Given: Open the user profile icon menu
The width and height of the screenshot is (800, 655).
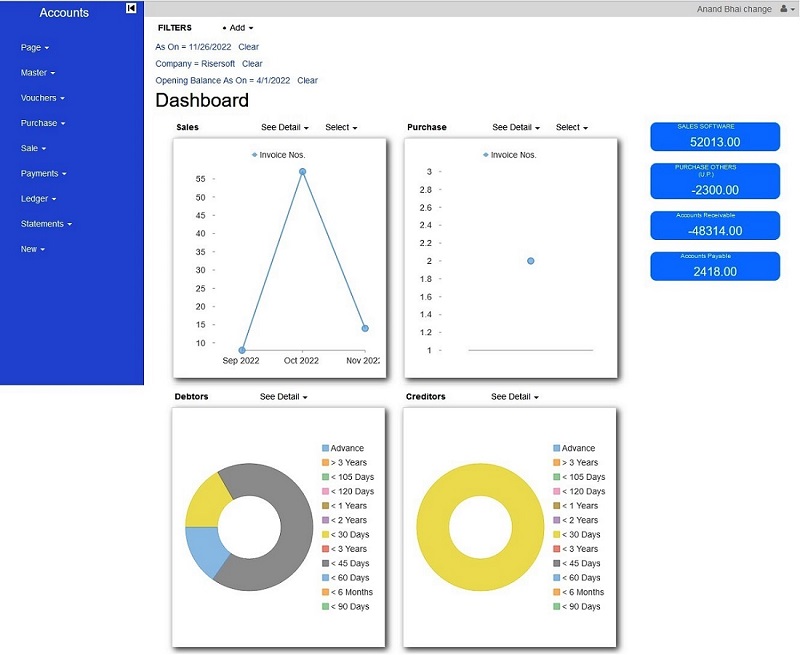Looking at the screenshot, I should pos(785,9).
